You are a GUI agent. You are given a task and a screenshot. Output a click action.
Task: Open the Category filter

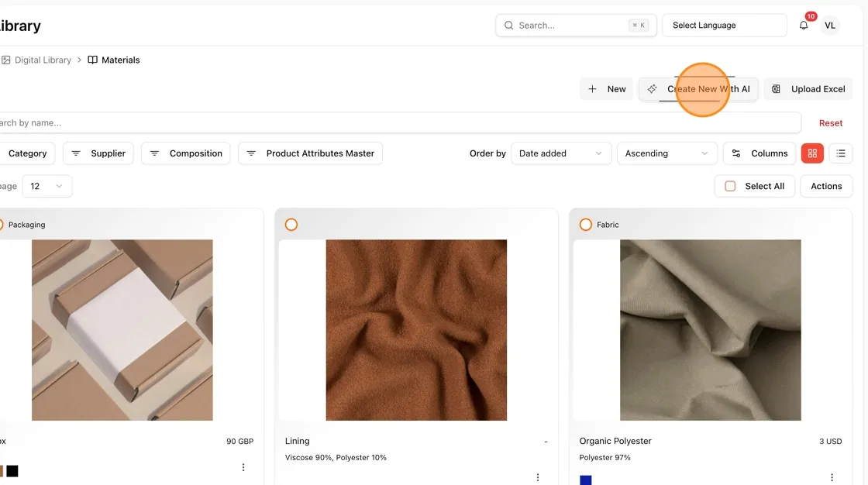pyautogui.click(x=26, y=153)
